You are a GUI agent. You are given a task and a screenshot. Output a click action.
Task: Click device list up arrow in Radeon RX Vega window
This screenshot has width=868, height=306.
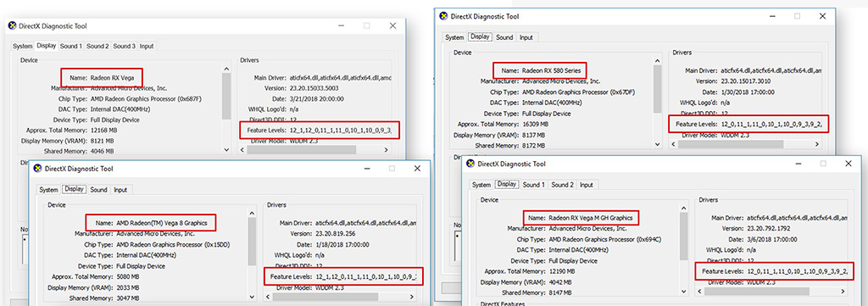[225, 69]
